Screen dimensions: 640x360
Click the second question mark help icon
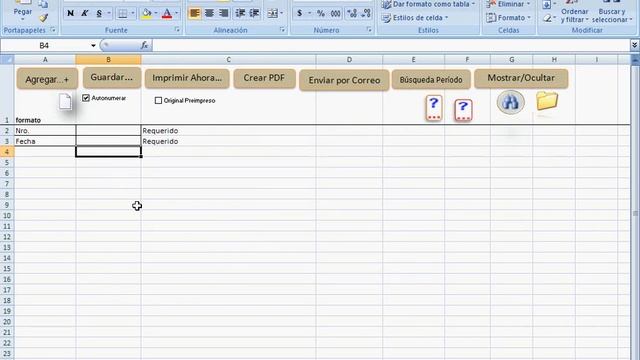pyautogui.click(x=463, y=110)
